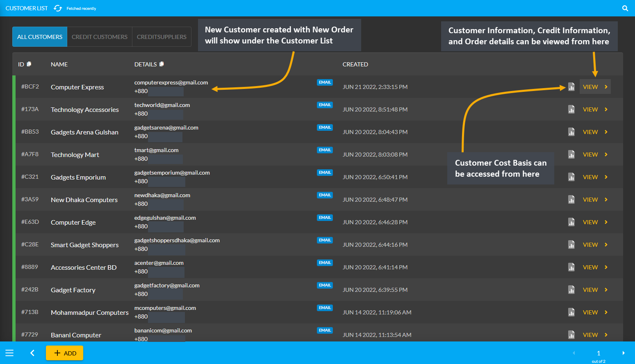Open cost basis report for Accessories Center BD
Viewport: 635px width, 364px height.
pyautogui.click(x=571, y=267)
